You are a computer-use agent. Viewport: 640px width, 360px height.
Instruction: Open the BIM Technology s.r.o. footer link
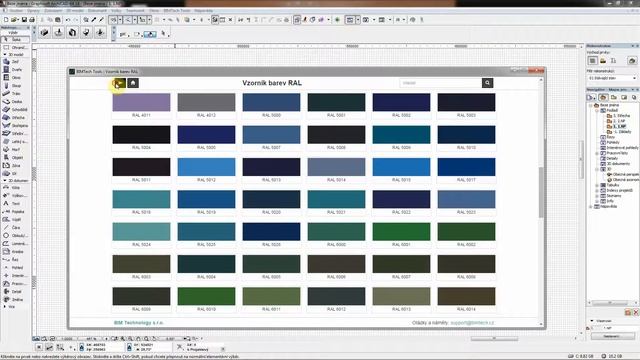click(138, 322)
